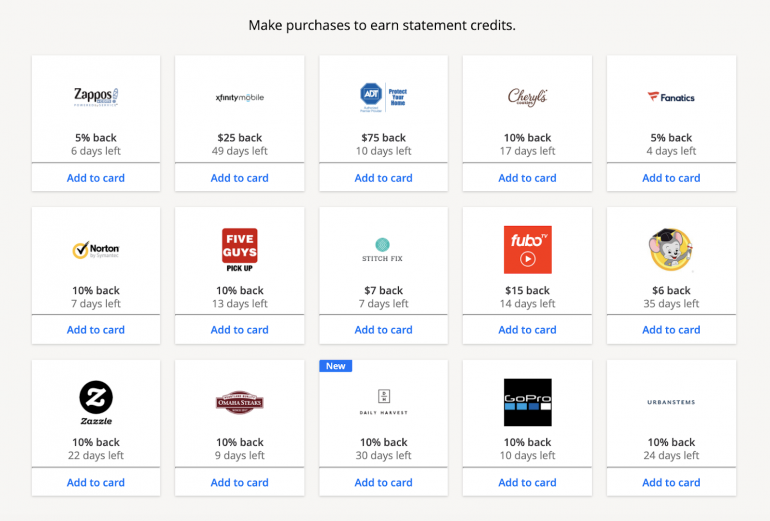Click the Xfinity Mobile logo

(240, 97)
